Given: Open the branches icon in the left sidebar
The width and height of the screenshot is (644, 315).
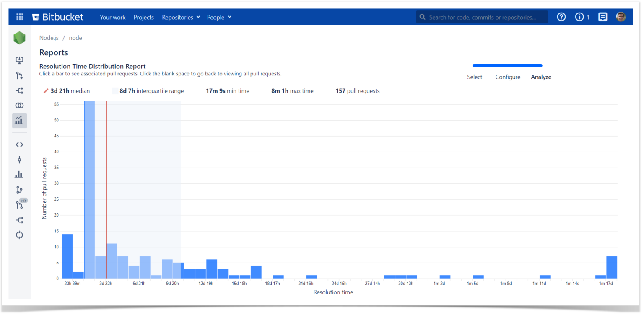Looking at the screenshot, I should [19, 189].
